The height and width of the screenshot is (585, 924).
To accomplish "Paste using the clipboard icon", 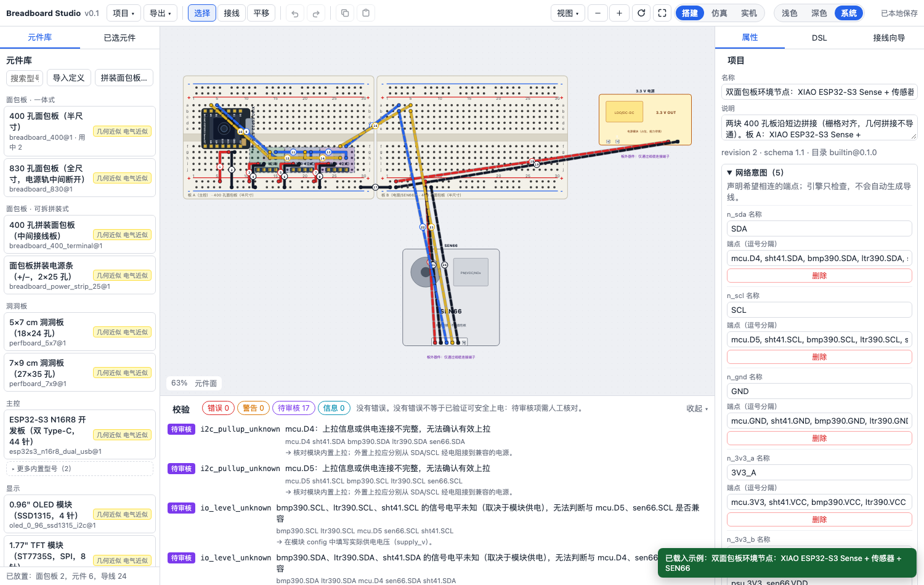I will pyautogui.click(x=366, y=13).
